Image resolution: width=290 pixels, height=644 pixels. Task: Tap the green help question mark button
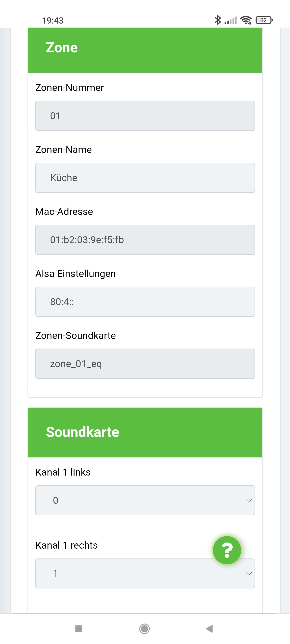(x=227, y=550)
